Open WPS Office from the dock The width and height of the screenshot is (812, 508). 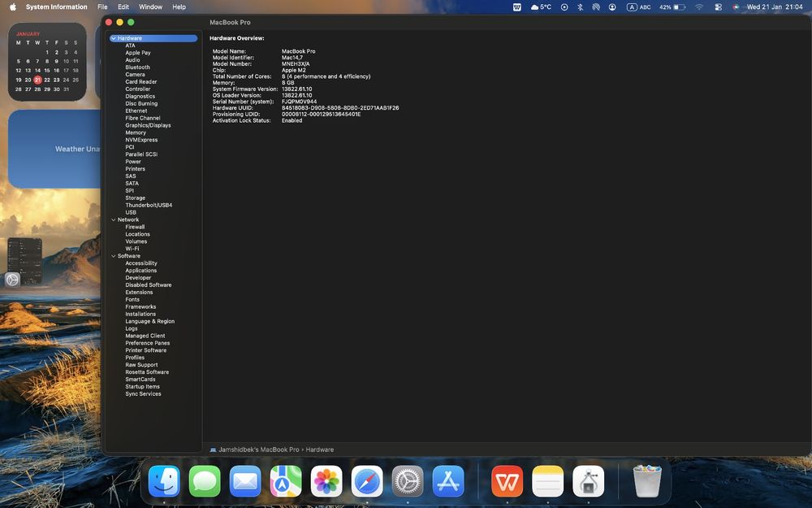(x=508, y=481)
